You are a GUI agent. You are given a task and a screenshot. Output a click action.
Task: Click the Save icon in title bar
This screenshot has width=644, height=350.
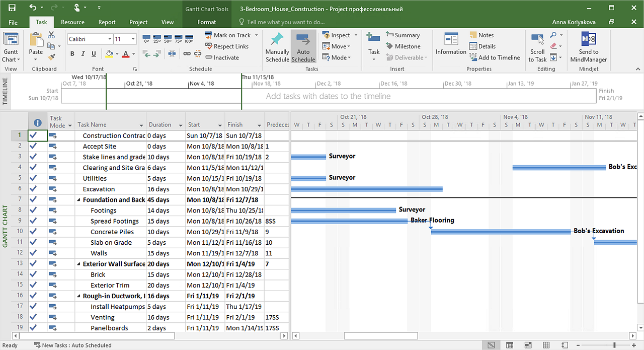click(12, 8)
